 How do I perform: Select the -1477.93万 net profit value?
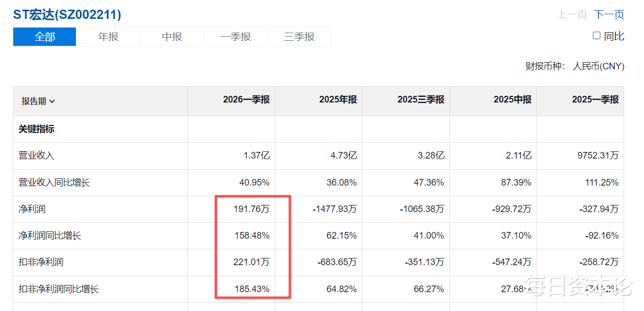point(335,209)
